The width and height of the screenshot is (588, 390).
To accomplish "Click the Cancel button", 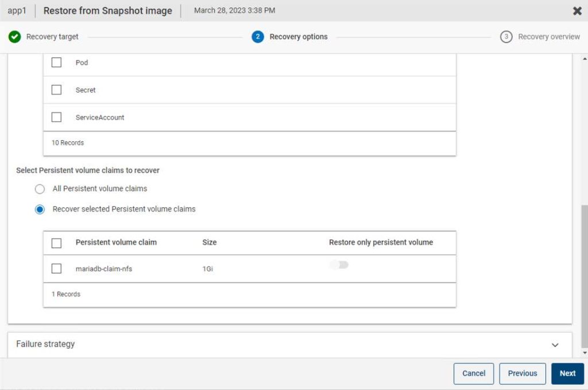I will click(473, 373).
